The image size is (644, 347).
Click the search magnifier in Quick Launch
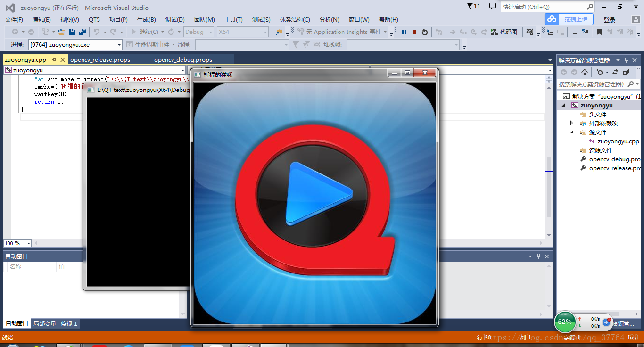[590, 7]
